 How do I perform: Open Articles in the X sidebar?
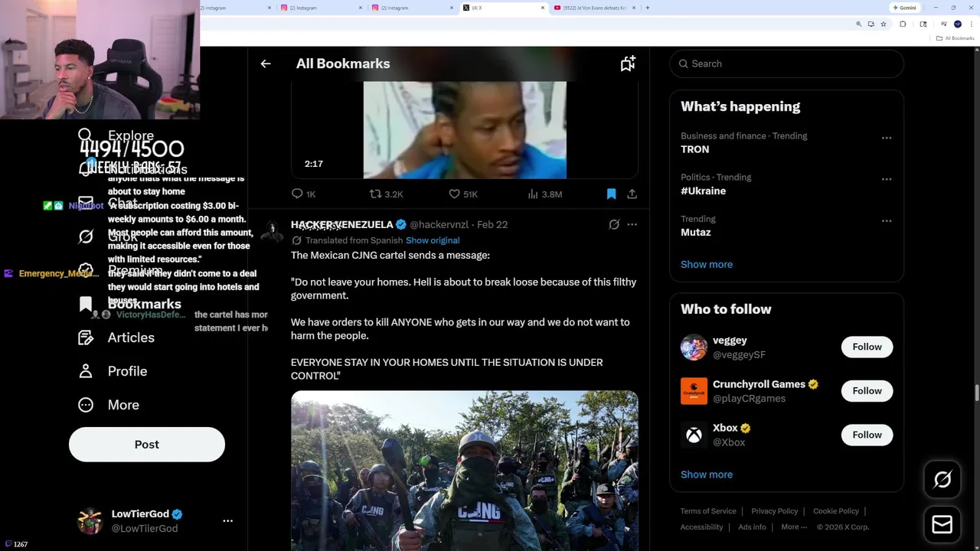tap(116, 337)
